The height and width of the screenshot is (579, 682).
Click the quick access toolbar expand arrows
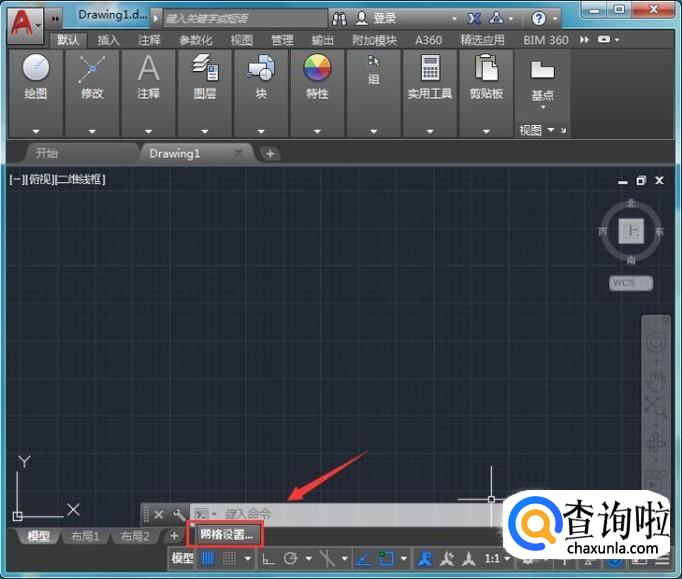55,19
